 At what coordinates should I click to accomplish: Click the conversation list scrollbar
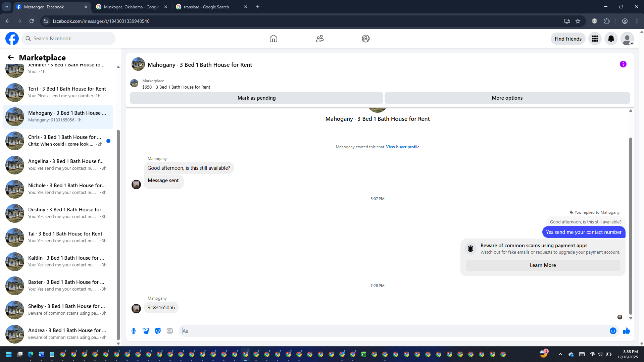(x=118, y=235)
